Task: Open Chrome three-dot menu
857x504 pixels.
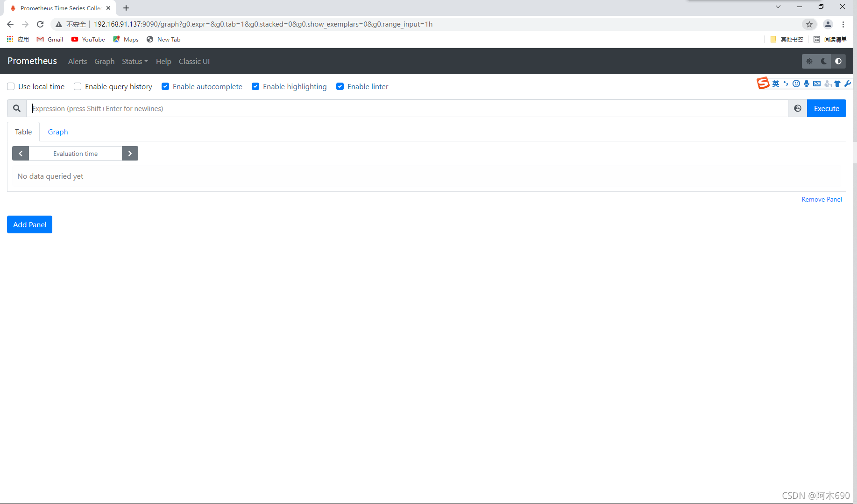Action: 843,24
